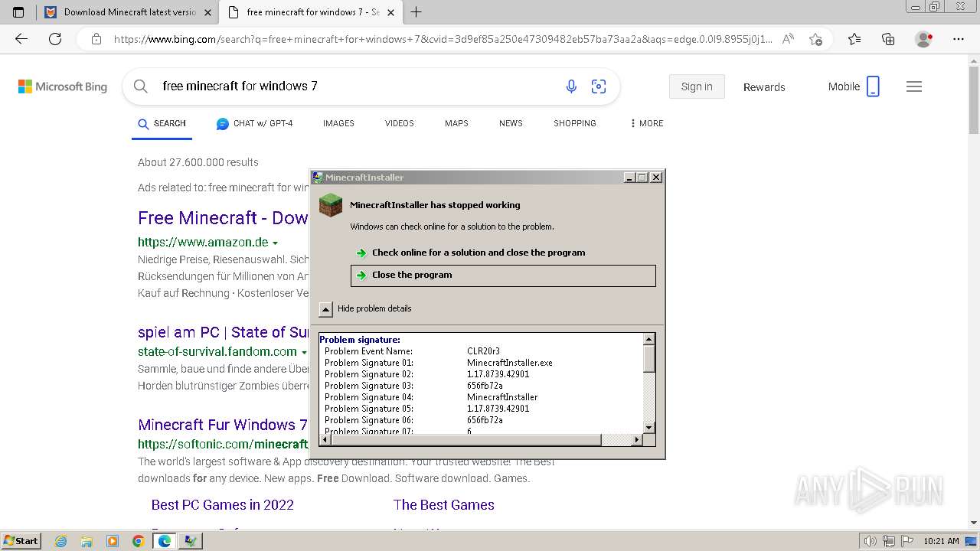Add this page to favorites
980x551 pixels.
click(816, 39)
